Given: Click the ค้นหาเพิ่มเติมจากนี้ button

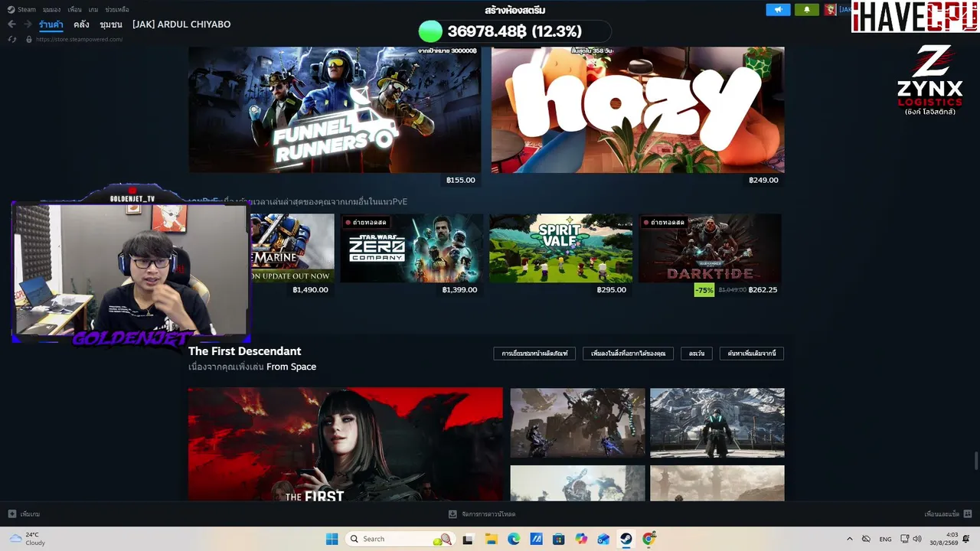Looking at the screenshot, I should [x=752, y=354].
